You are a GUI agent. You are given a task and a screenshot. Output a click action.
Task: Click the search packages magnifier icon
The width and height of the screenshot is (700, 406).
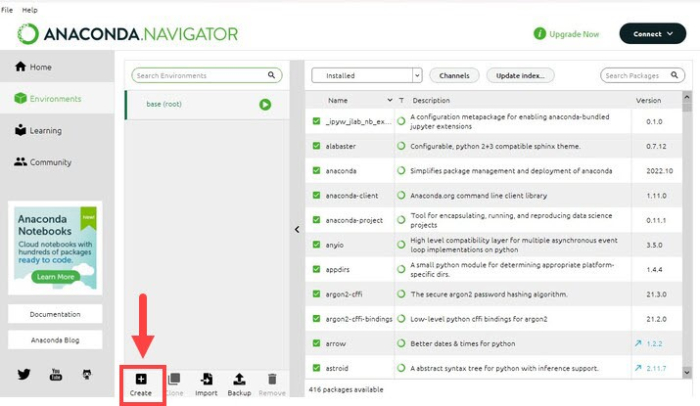(x=675, y=75)
